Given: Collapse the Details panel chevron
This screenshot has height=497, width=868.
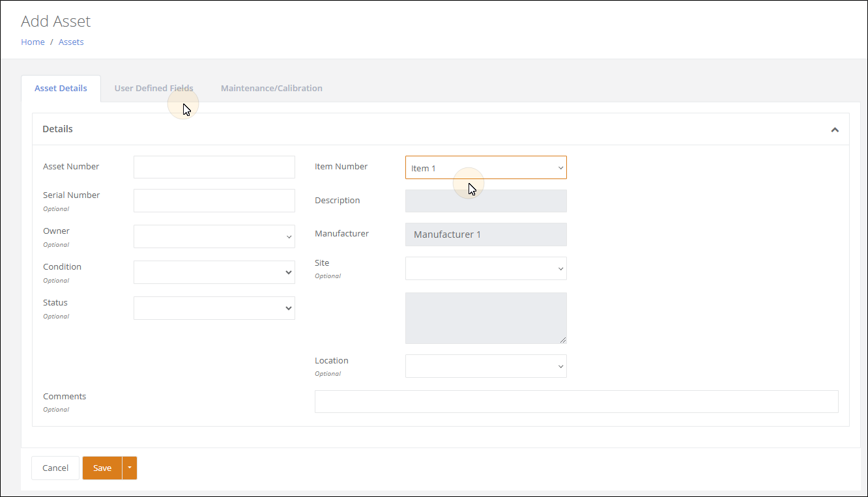Looking at the screenshot, I should click(x=835, y=130).
